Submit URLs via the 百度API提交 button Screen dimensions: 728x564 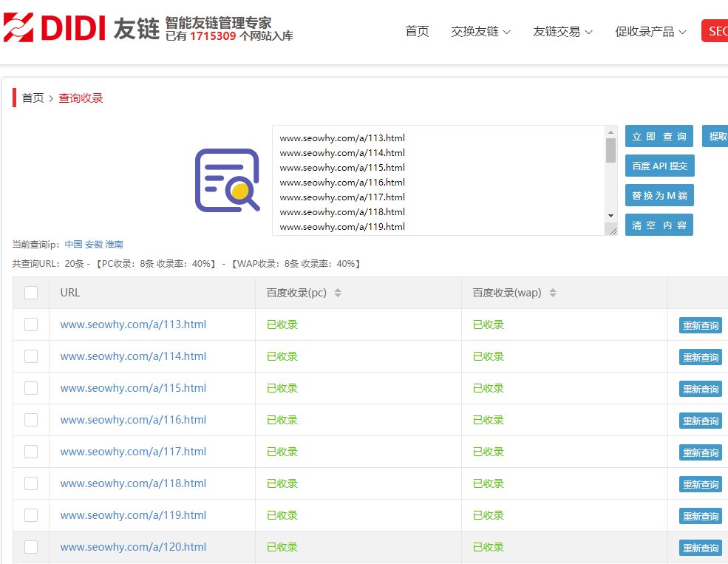[659, 166]
